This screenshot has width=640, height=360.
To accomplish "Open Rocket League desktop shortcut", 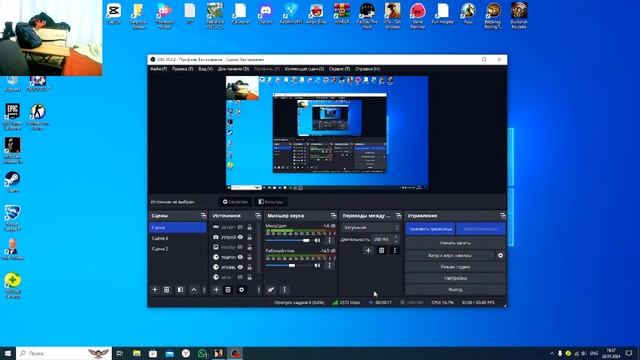I will pyautogui.click(x=12, y=218).
